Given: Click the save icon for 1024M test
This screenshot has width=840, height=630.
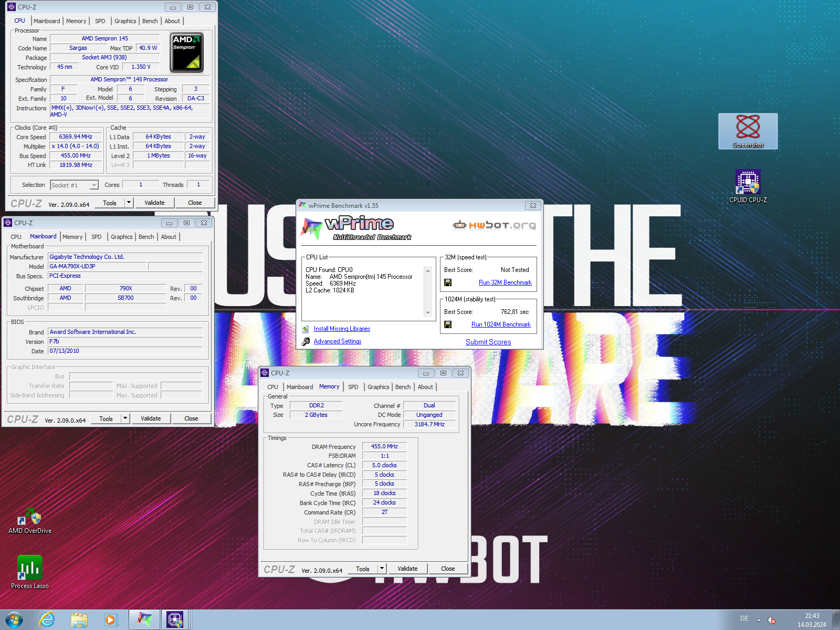Looking at the screenshot, I should (x=448, y=324).
